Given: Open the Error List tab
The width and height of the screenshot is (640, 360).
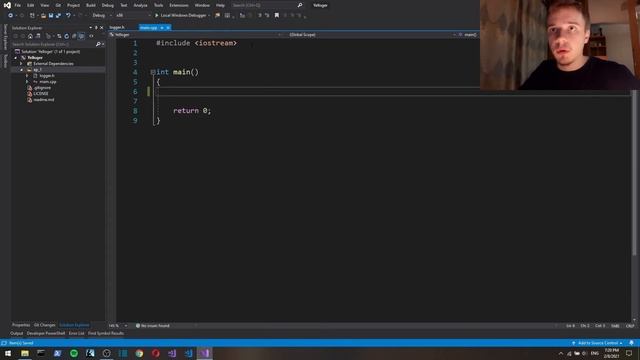Looking at the screenshot, I should (x=76, y=333).
